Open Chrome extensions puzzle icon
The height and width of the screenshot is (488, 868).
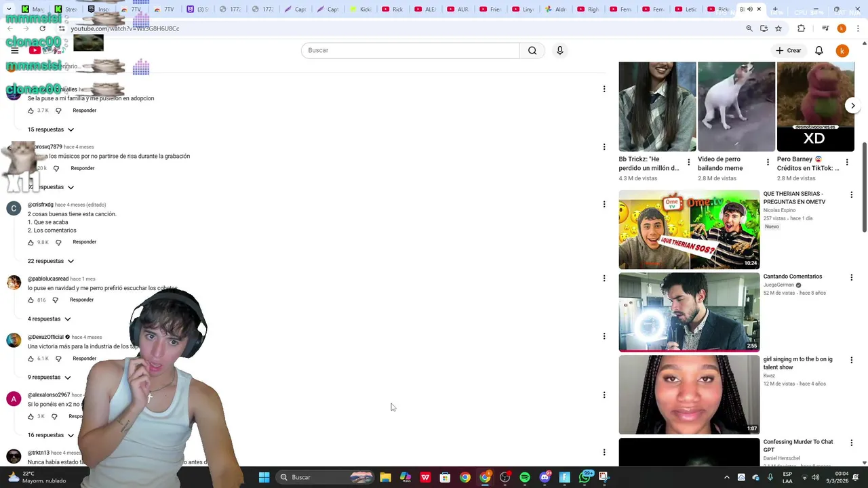(802, 28)
